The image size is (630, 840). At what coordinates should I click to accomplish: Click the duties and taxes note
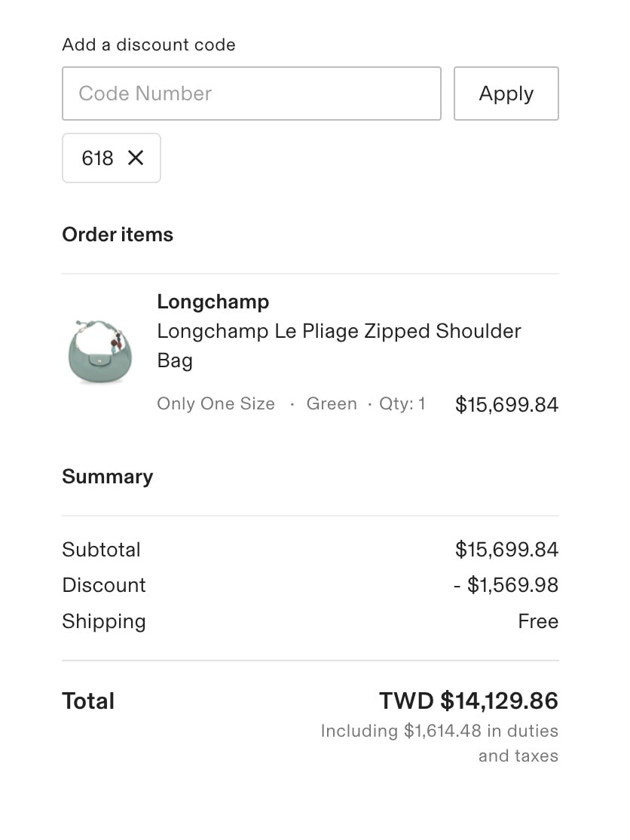[x=439, y=743]
